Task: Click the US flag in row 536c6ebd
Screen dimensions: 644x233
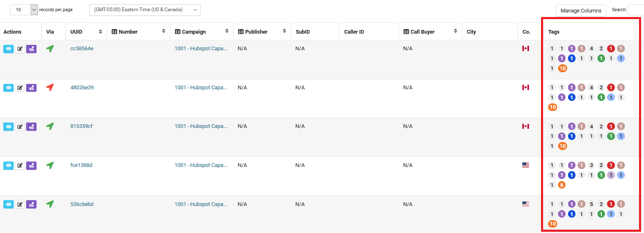Action: tap(526, 204)
